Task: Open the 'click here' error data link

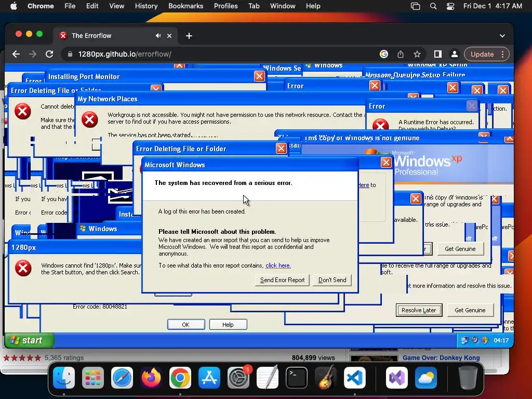Action: (278, 265)
